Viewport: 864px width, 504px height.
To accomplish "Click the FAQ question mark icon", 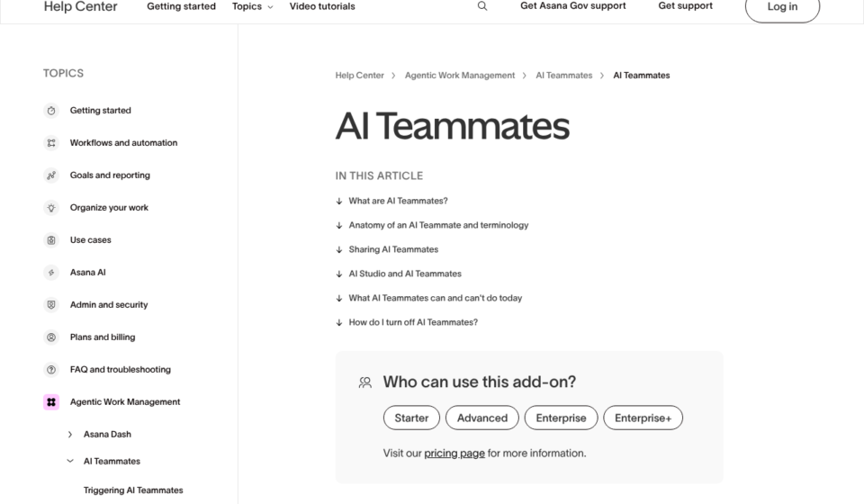I will pos(51,370).
